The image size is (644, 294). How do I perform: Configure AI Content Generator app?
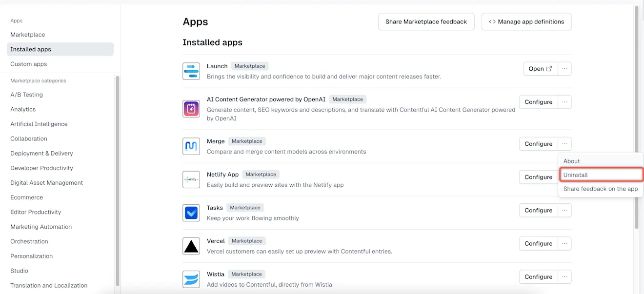pyautogui.click(x=539, y=102)
